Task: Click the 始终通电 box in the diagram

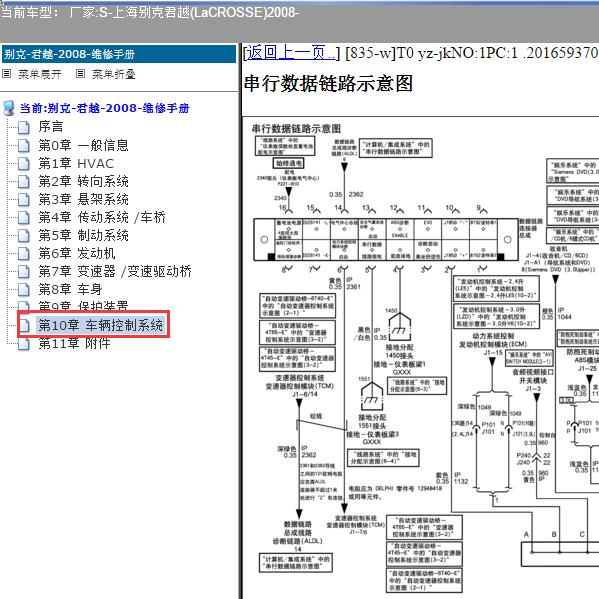Action: pyautogui.click(x=288, y=163)
